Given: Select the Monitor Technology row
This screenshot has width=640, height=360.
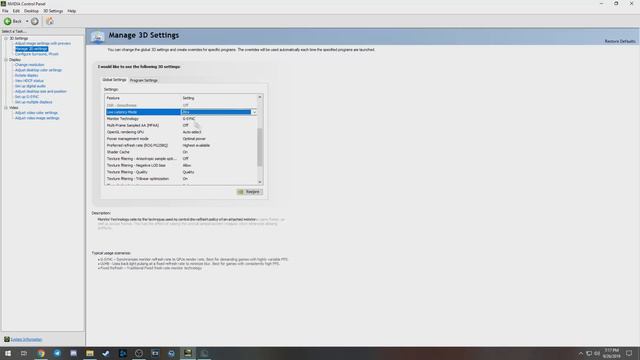Looking at the screenshot, I should 181,119.
